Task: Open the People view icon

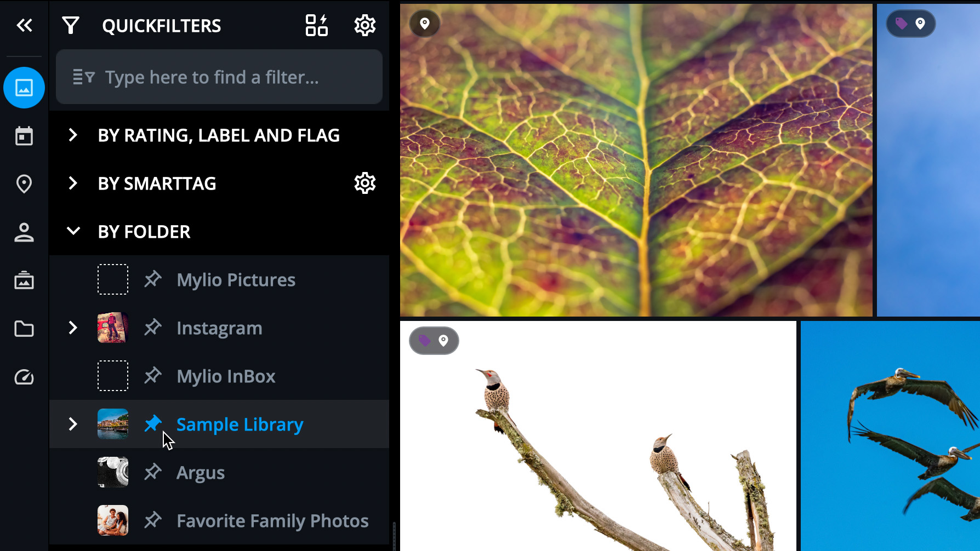Action: [x=24, y=232]
